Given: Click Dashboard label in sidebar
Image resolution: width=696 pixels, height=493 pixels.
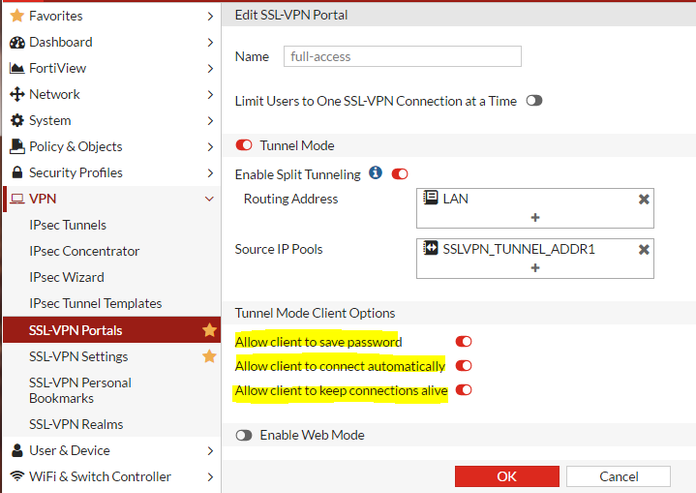Looking at the screenshot, I should pyautogui.click(x=61, y=42).
